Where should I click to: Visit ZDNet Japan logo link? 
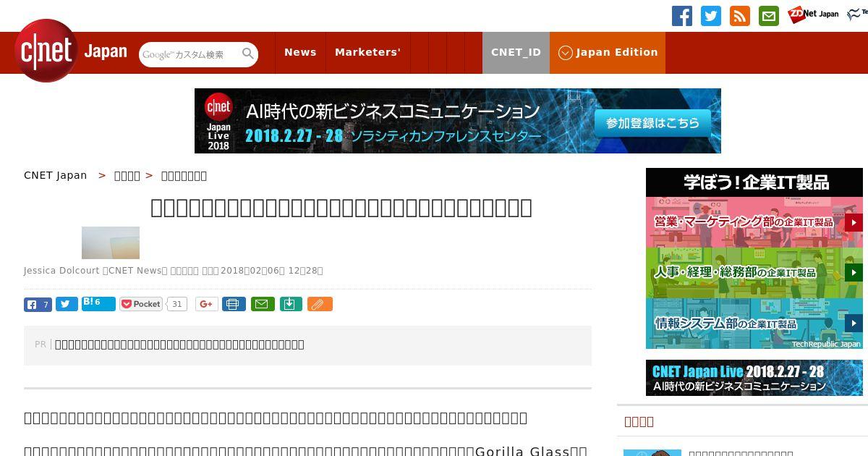[x=814, y=14]
